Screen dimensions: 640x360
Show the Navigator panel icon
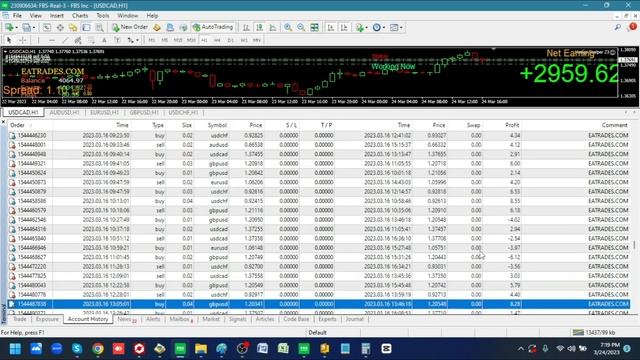coord(73,27)
